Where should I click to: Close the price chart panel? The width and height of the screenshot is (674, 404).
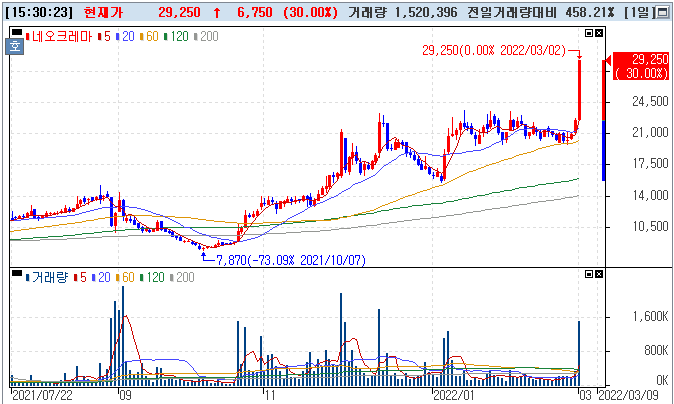[599, 33]
